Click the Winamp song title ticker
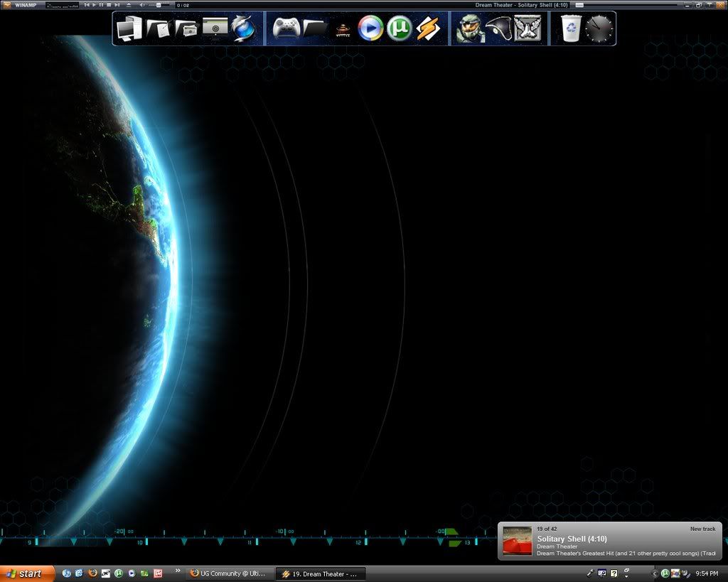The image size is (728, 582). pos(521,5)
